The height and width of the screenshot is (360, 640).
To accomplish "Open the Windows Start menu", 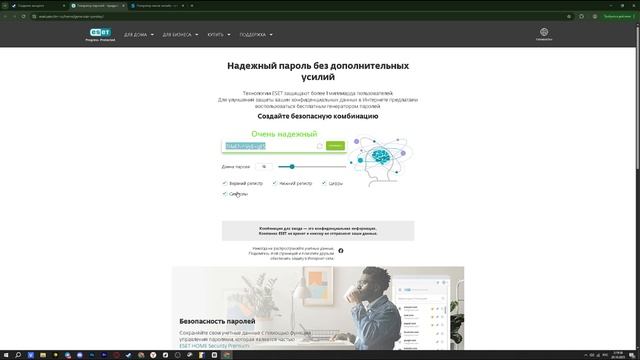I will 6,355.
